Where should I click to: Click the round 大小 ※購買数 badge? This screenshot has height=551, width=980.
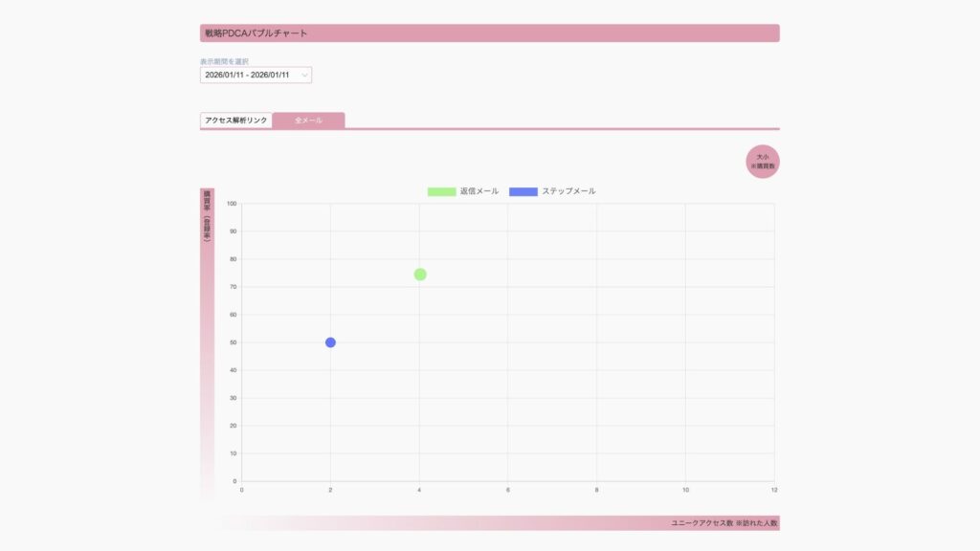tap(763, 162)
